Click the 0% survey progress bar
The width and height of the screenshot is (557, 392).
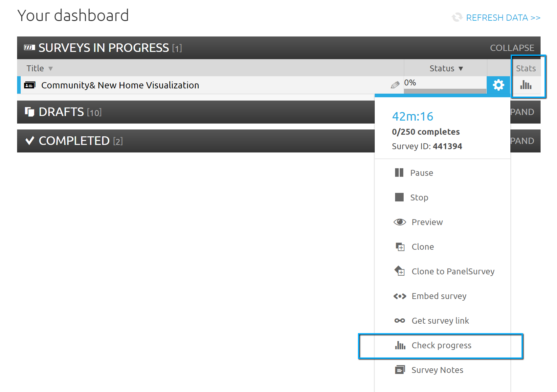445,91
